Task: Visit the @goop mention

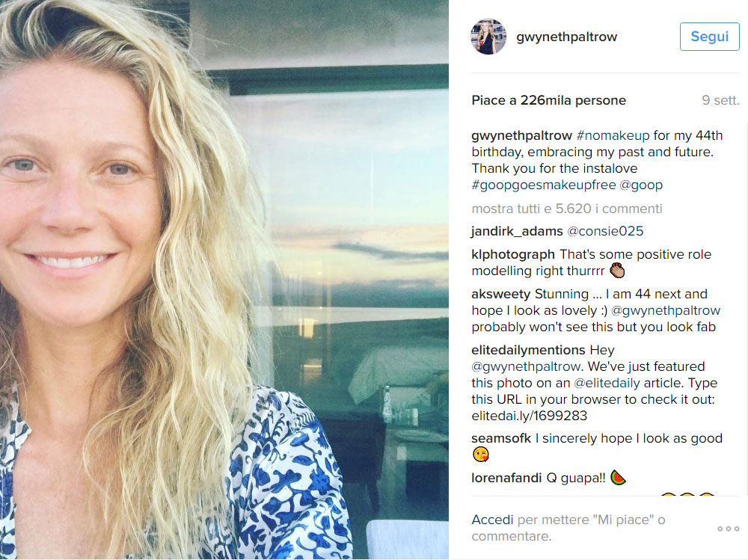Action: click(x=641, y=185)
